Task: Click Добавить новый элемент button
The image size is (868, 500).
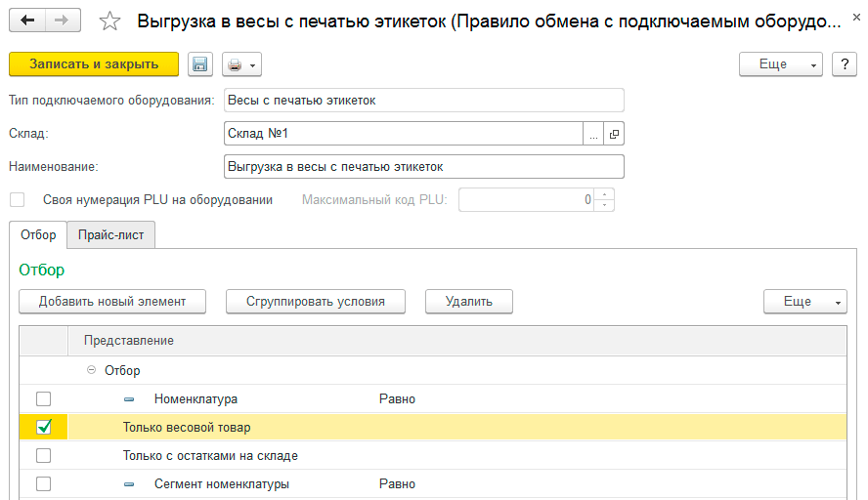Action: (112, 301)
